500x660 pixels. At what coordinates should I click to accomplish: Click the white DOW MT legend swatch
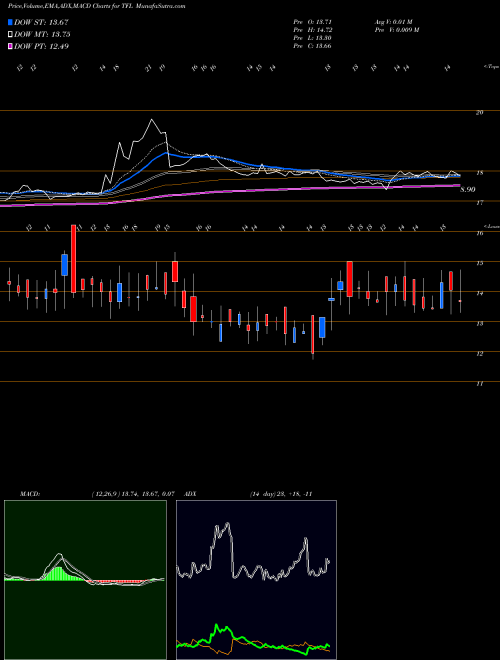point(10,35)
